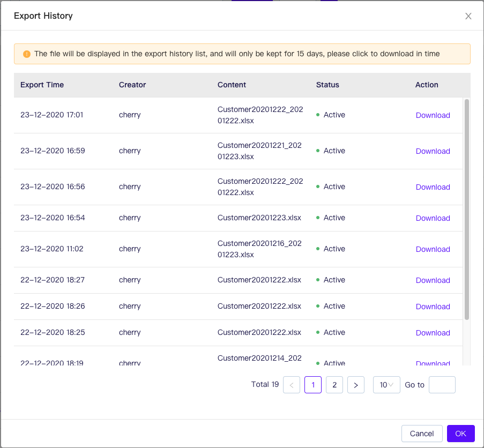Focus the Go to page input field
Viewport: 484px width, 448px height.
[x=442, y=385]
